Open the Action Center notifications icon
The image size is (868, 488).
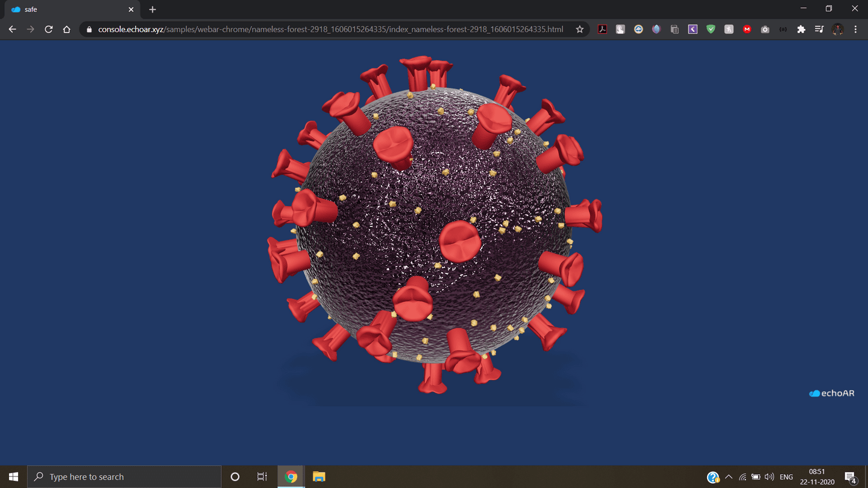pos(851,477)
